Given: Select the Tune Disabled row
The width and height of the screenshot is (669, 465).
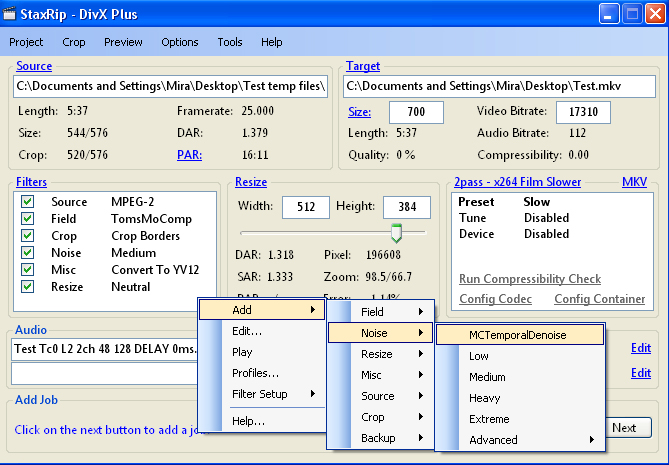Looking at the screenshot, I should [553, 218].
